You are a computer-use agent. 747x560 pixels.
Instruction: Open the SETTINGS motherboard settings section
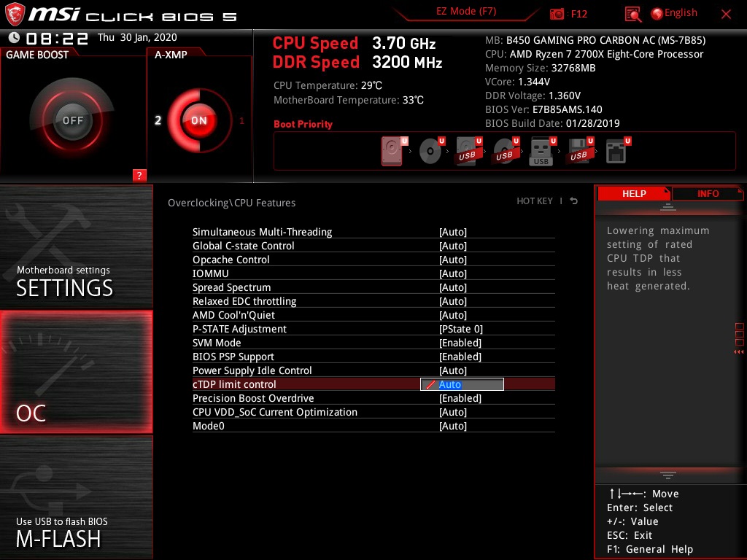[x=76, y=246]
